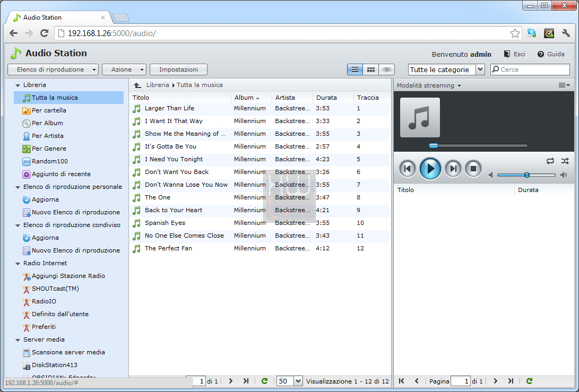Toggle repeat mode icon
Viewport: 579px width, 392px height.
point(550,161)
